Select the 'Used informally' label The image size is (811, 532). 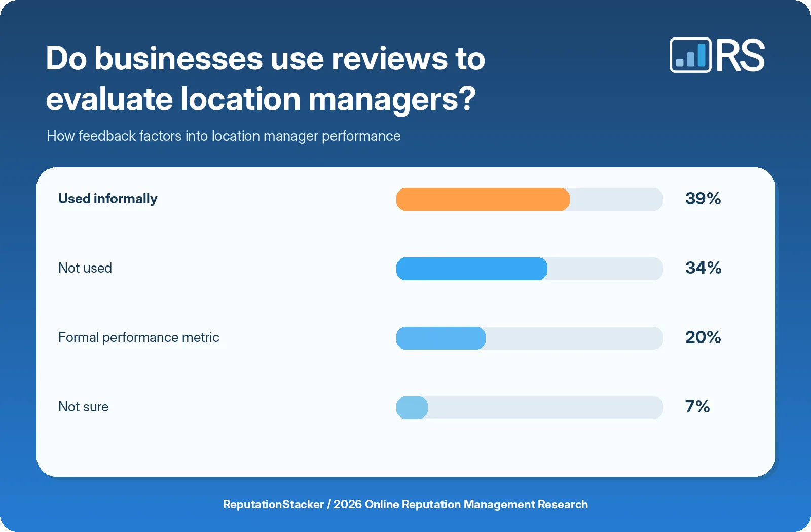108,199
